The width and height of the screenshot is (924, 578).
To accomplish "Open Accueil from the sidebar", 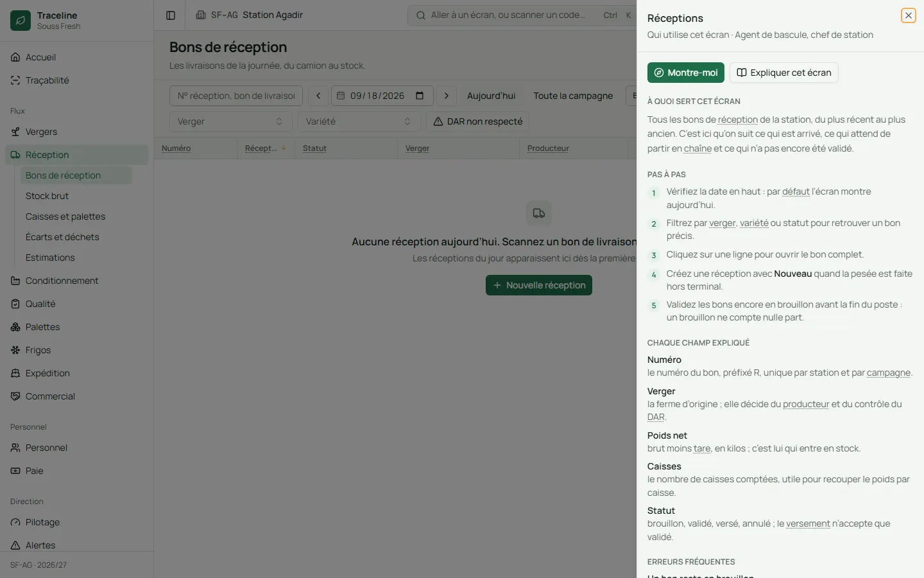I will click(76, 57).
